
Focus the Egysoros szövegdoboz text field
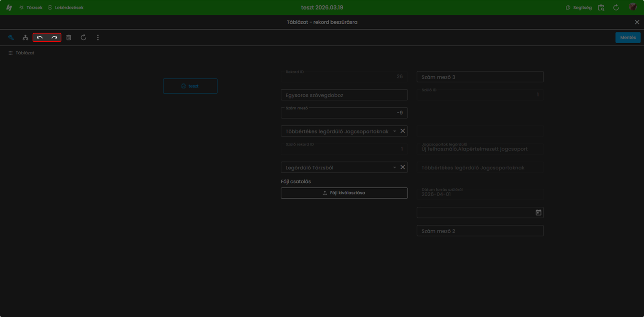[x=344, y=95]
